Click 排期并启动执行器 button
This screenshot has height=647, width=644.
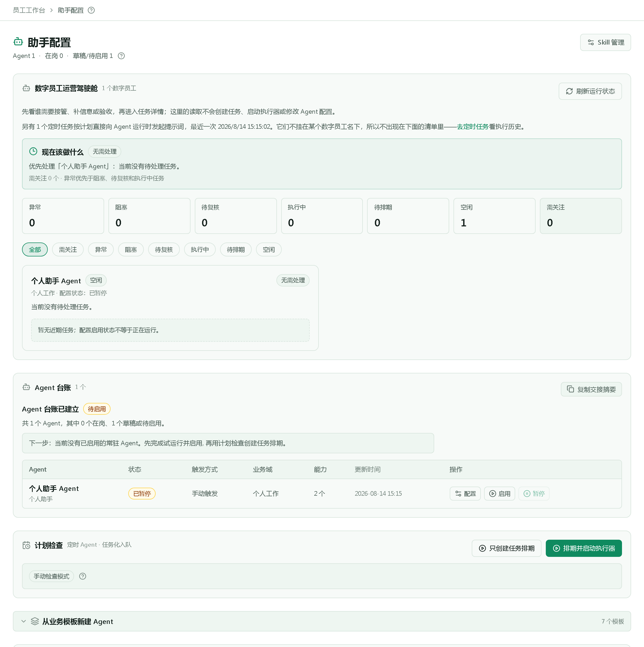point(583,549)
